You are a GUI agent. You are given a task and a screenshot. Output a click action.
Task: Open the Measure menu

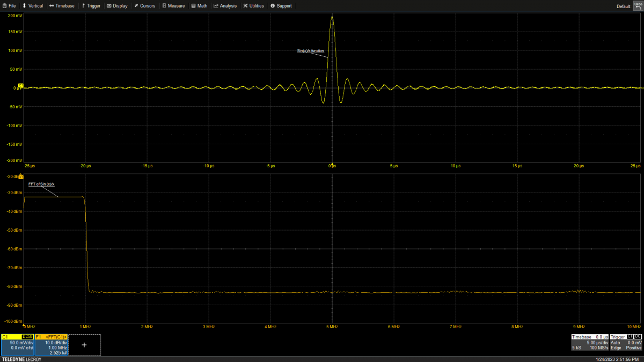click(x=173, y=6)
